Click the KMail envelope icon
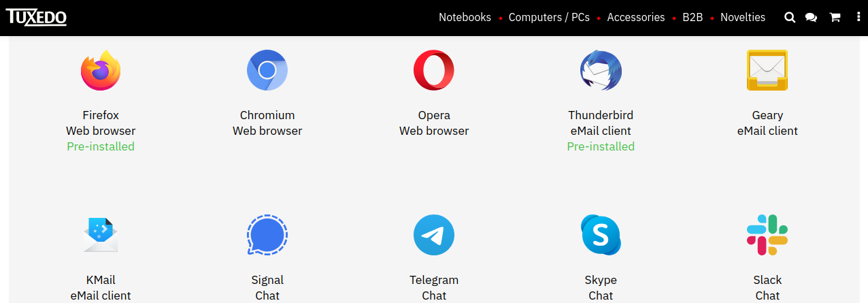This screenshot has width=868, height=303. click(101, 235)
